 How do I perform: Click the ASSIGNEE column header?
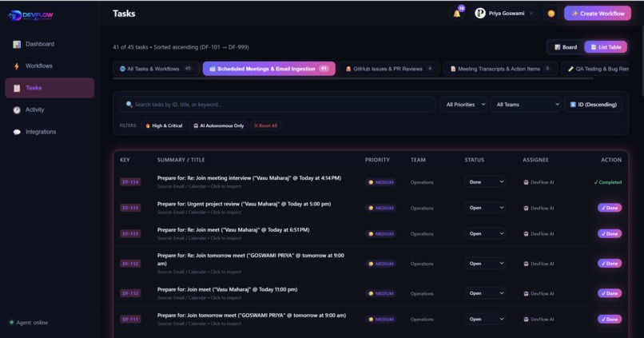coord(535,160)
